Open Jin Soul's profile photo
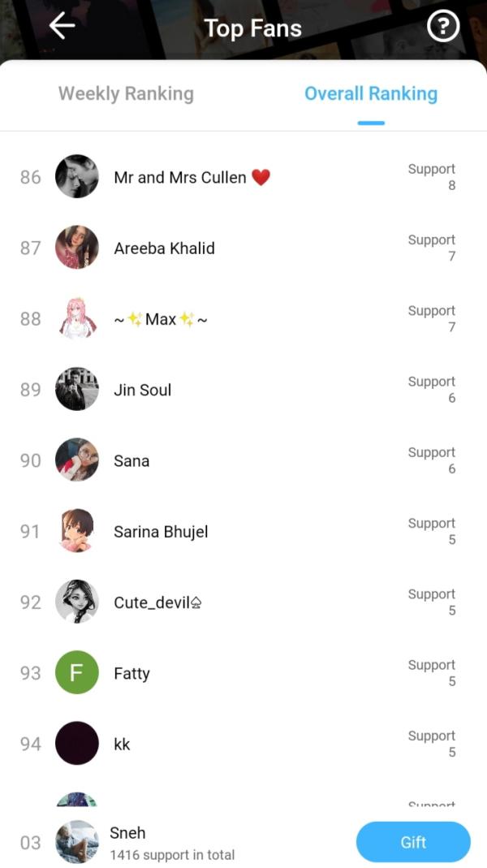Image resolution: width=487 pixels, height=868 pixels. (77, 390)
